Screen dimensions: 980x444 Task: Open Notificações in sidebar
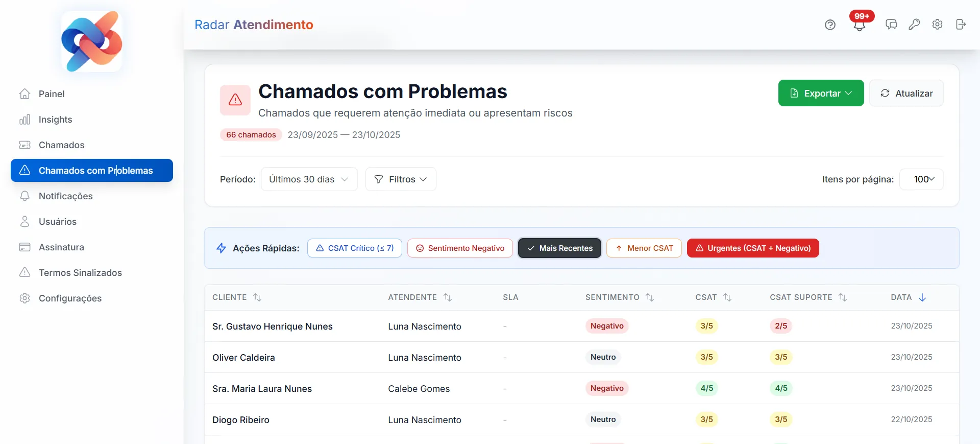92,196
